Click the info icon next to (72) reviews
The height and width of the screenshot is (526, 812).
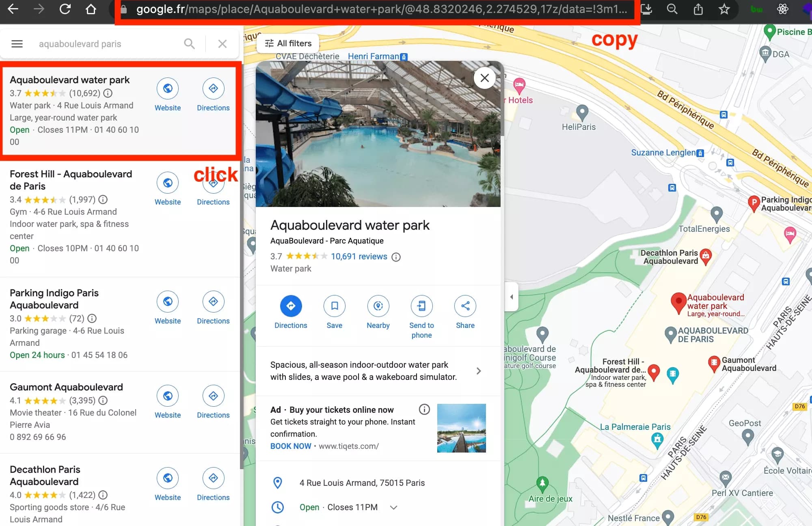92,318
